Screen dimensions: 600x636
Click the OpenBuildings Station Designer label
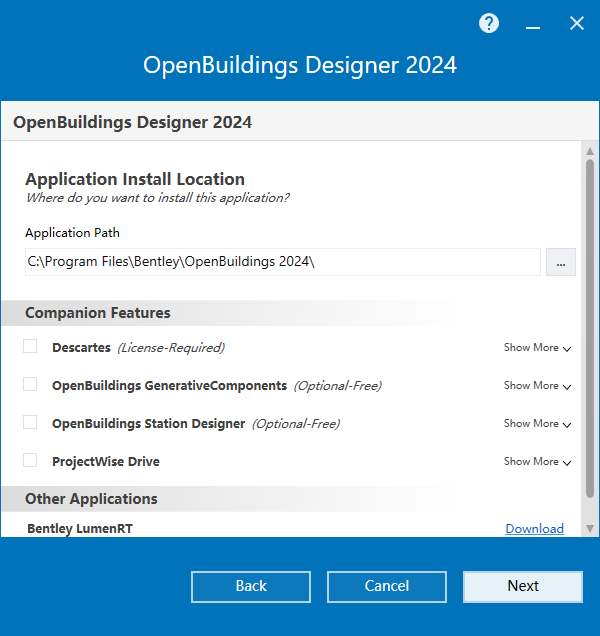coord(148,424)
